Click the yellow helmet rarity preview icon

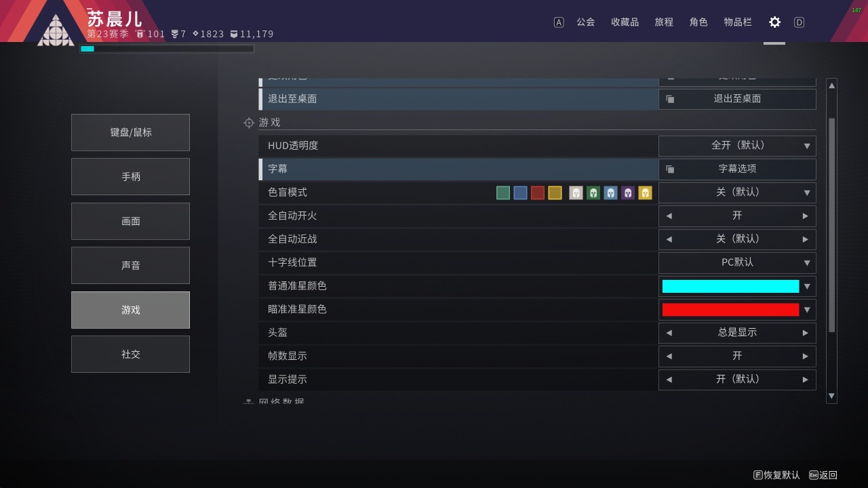645,192
